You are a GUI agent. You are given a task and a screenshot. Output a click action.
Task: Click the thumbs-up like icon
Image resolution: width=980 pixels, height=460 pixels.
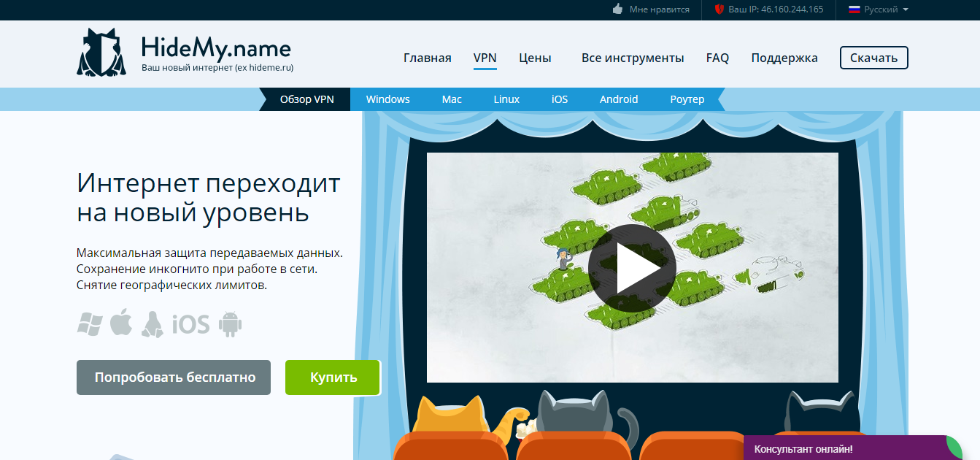[x=617, y=9]
